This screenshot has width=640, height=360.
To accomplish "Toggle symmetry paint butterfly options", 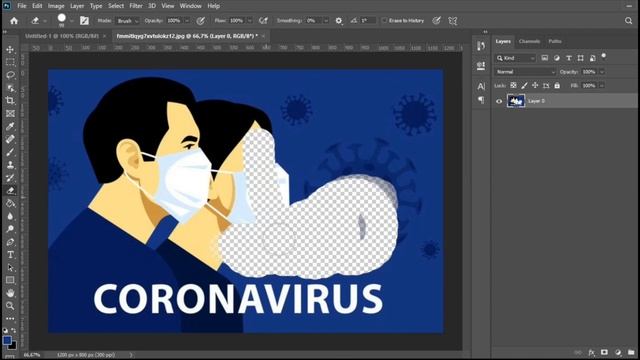I will point(453,20).
